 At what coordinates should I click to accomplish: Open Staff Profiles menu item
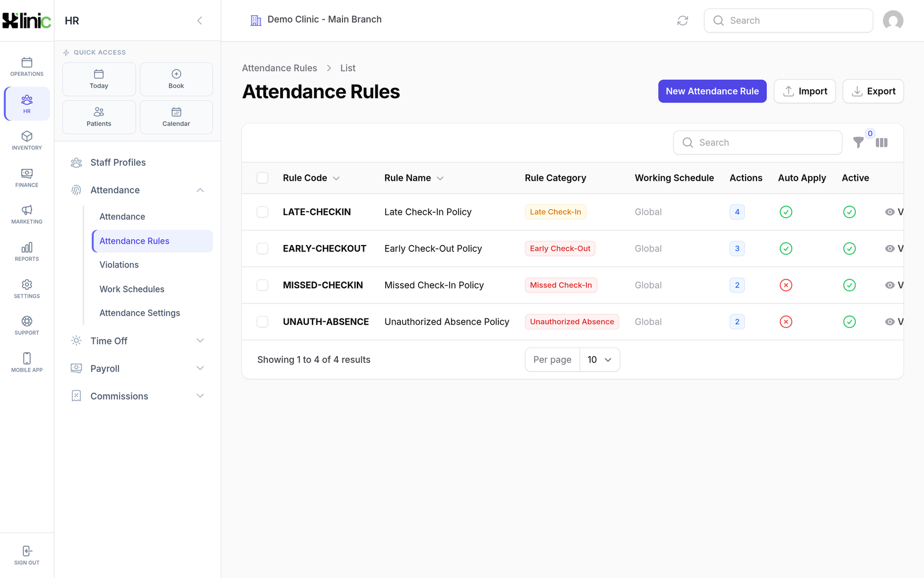pos(137,162)
